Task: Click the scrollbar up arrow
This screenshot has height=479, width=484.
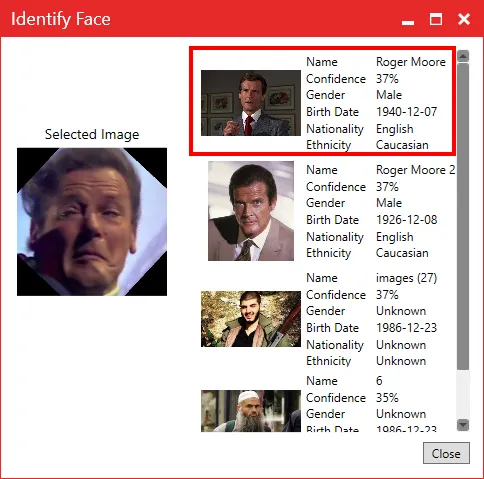Action: click(x=463, y=56)
